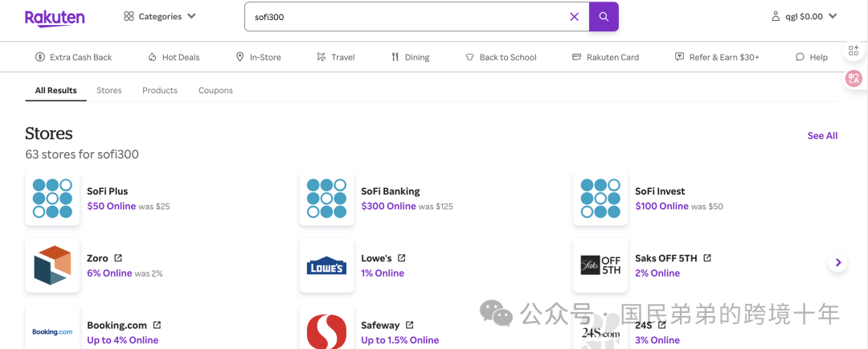Click the 1% Online Lowe's offer

[383, 273]
